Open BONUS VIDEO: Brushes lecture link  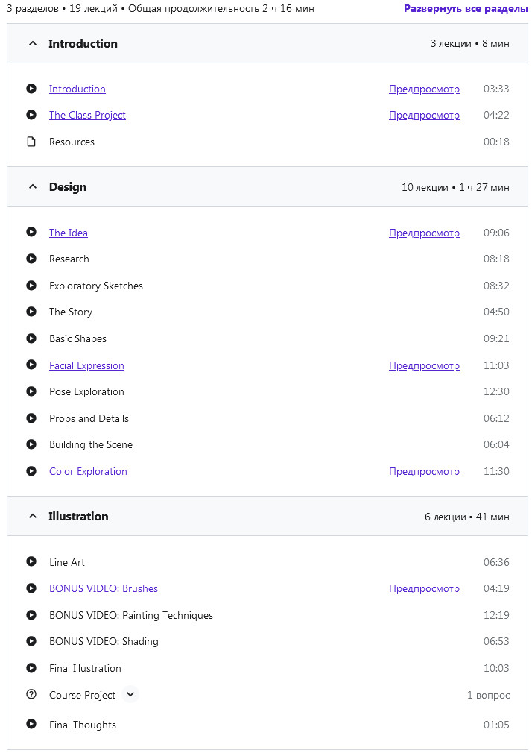click(104, 588)
